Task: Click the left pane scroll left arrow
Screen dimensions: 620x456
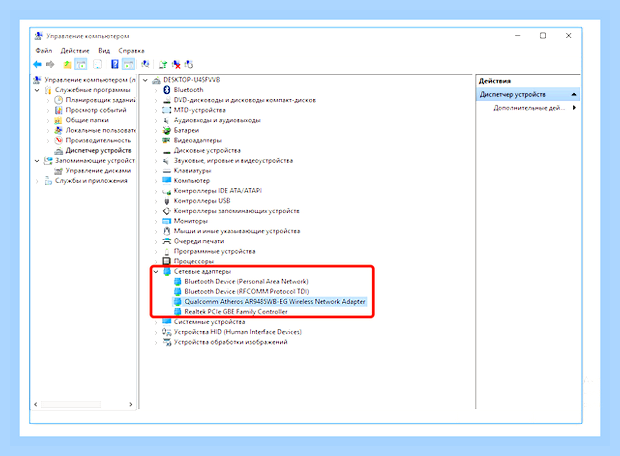Action: (x=36, y=404)
